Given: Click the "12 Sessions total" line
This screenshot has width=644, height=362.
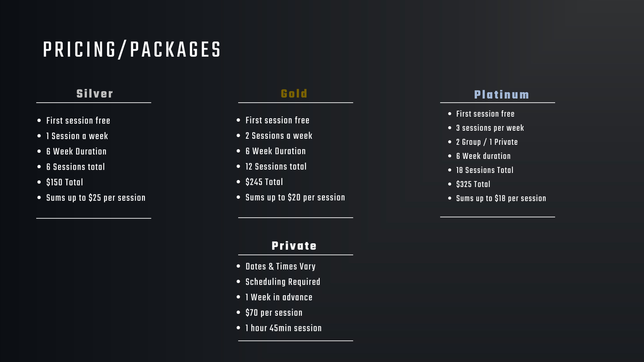Looking at the screenshot, I should pyautogui.click(x=276, y=167).
